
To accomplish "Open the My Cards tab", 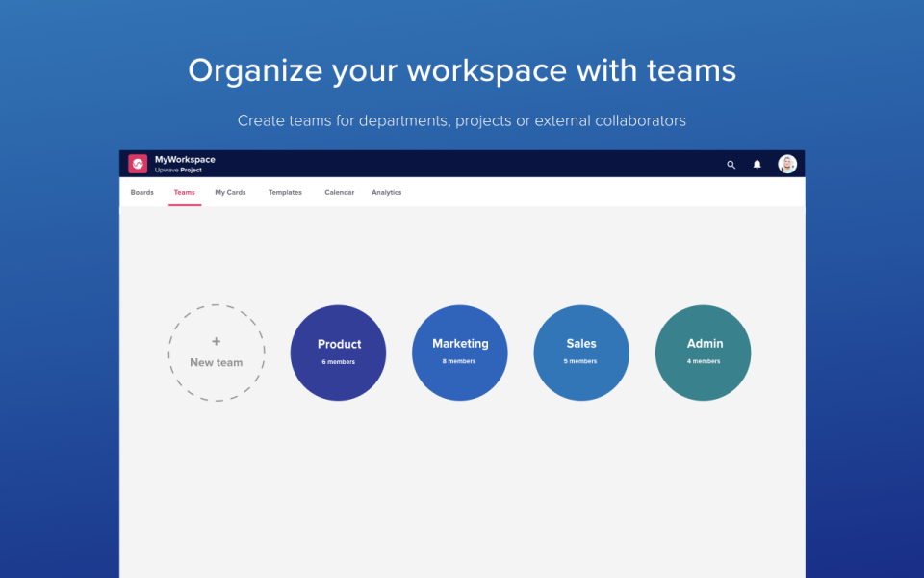I will pos(230,193).
